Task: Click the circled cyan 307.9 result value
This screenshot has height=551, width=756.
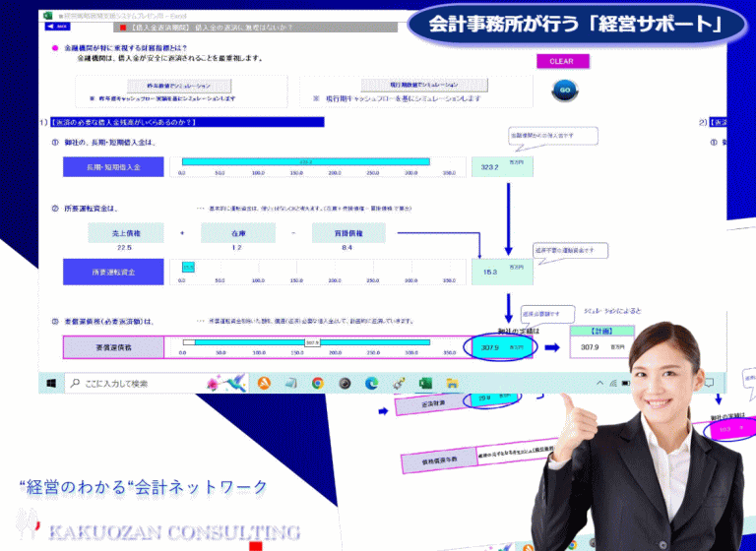Action: (500, 347)
